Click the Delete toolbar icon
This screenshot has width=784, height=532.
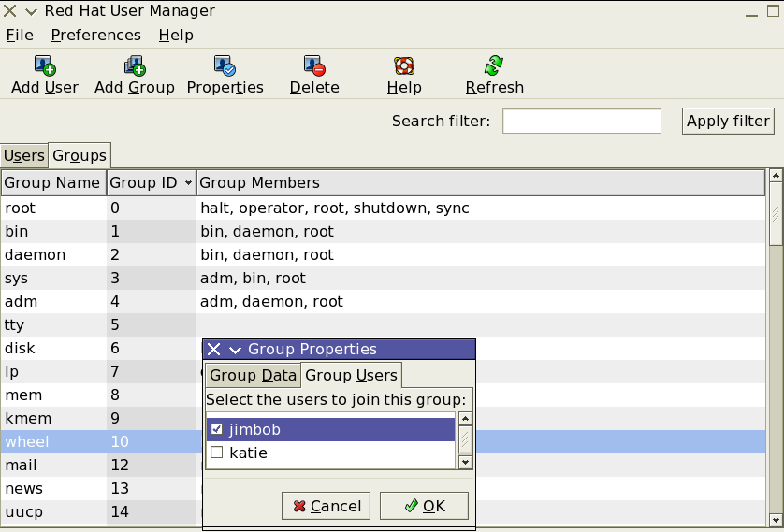(314, 65)
